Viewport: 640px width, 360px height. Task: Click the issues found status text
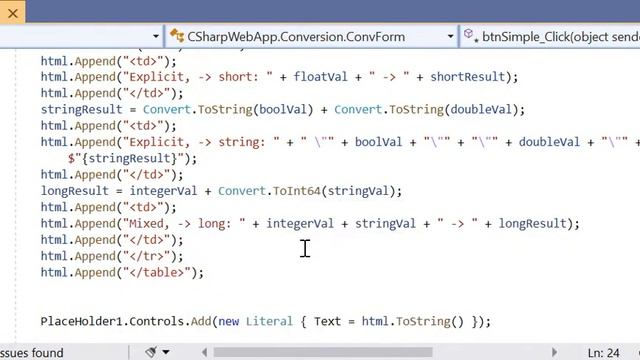32,353
